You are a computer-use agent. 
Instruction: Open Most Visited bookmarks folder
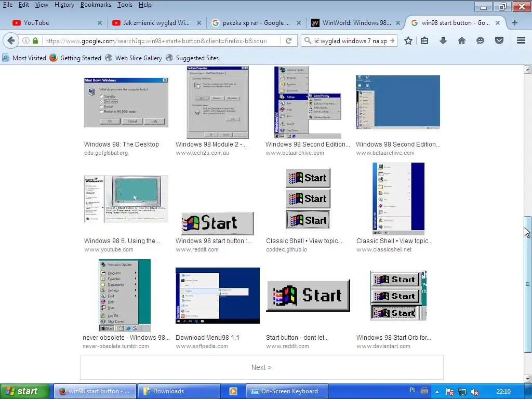click(24, 58)
